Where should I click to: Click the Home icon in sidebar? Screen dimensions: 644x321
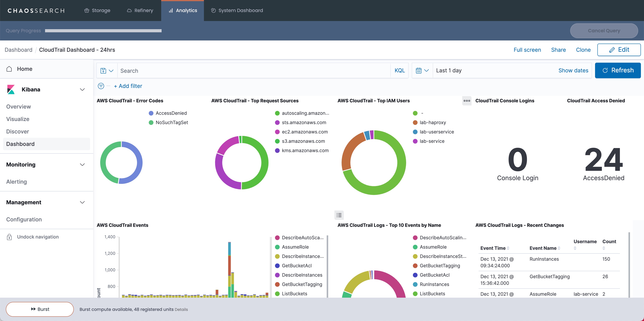pos(9,69)
